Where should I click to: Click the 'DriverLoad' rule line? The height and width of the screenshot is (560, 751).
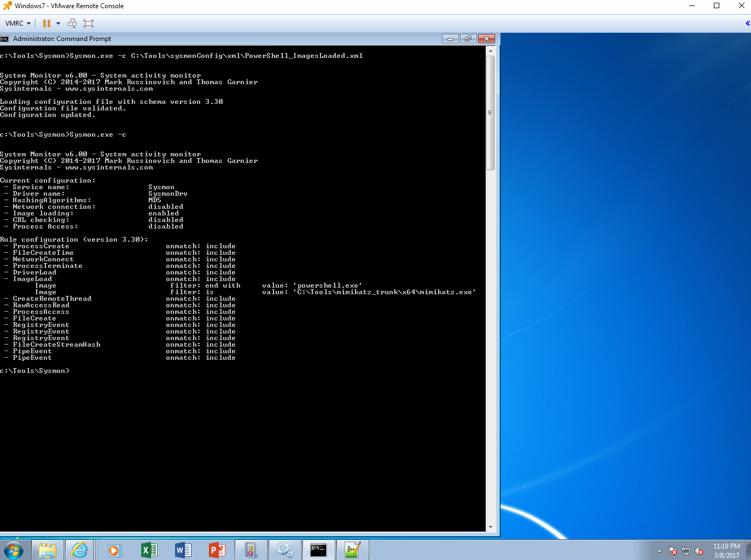pyautogui.click(x=119, y=272)
